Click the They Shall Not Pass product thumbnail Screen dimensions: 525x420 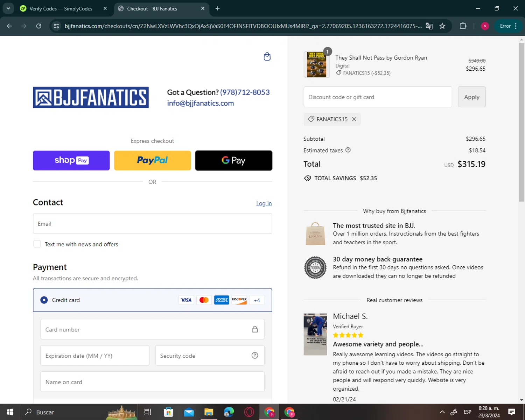[x=316, y=64]
